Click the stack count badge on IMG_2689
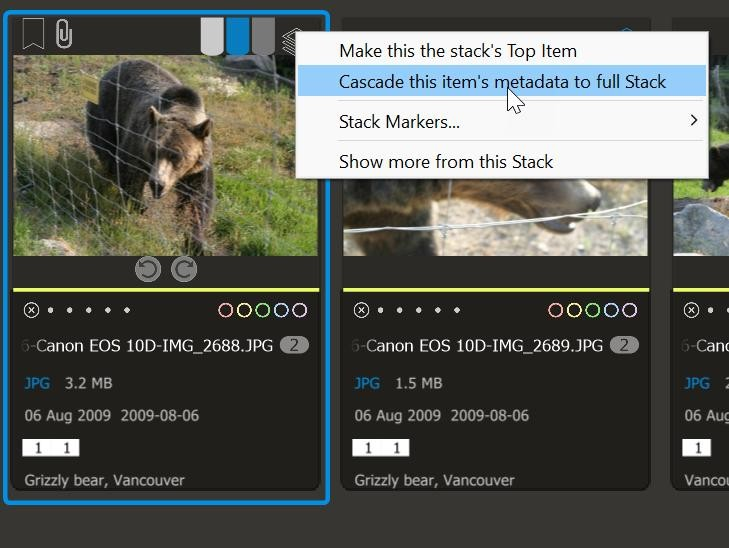Screen dimensions: 729x548 (x=624, y=345)
